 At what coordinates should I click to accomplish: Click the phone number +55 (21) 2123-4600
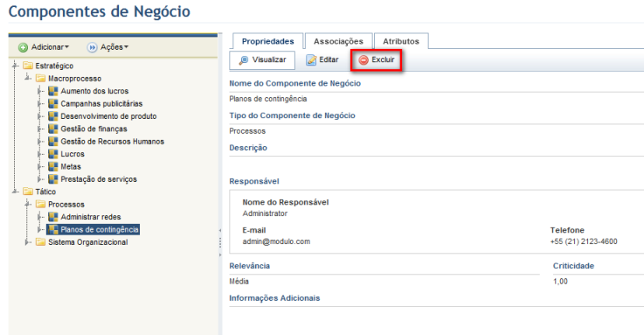point(584,241)
